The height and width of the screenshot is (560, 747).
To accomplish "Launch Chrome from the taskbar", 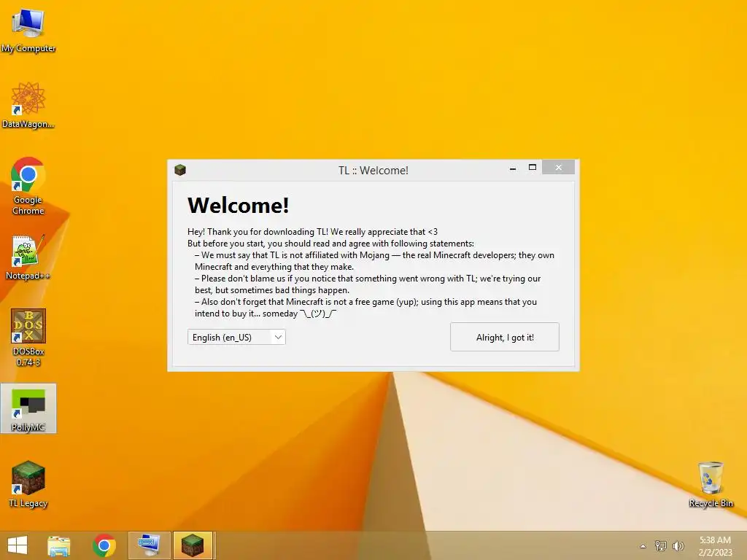I will tap(104, 545).
